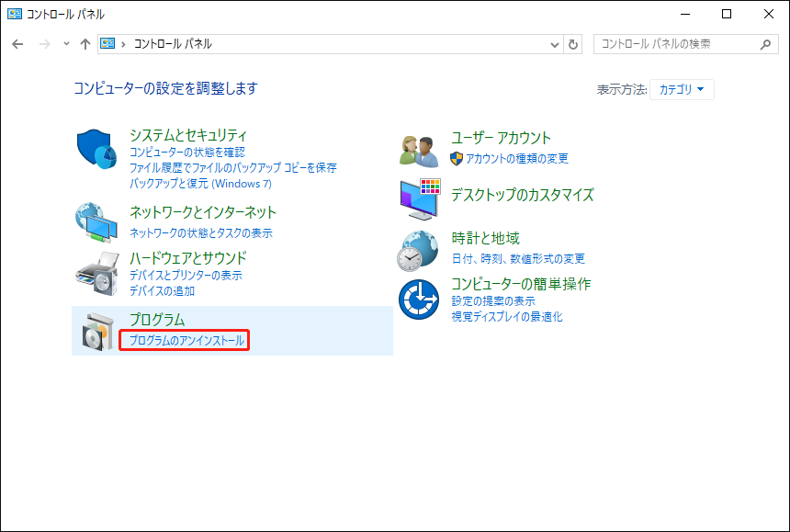Click デバイスの追加 link
The image size is (790, 532).
click(162, 291)
